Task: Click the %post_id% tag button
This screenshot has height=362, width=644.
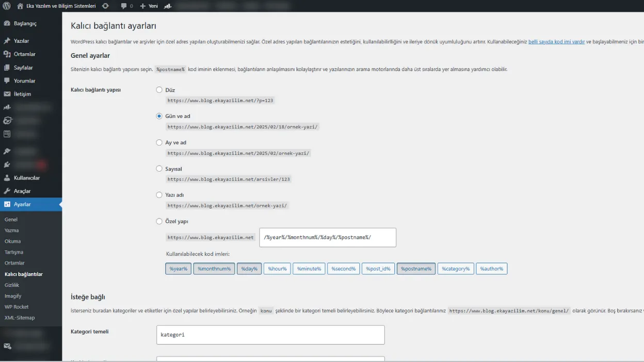Action: click(378, 269)
